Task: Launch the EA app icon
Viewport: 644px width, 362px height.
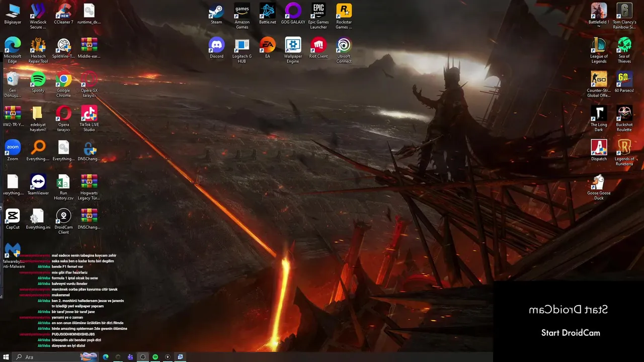Action: point(268,49)
